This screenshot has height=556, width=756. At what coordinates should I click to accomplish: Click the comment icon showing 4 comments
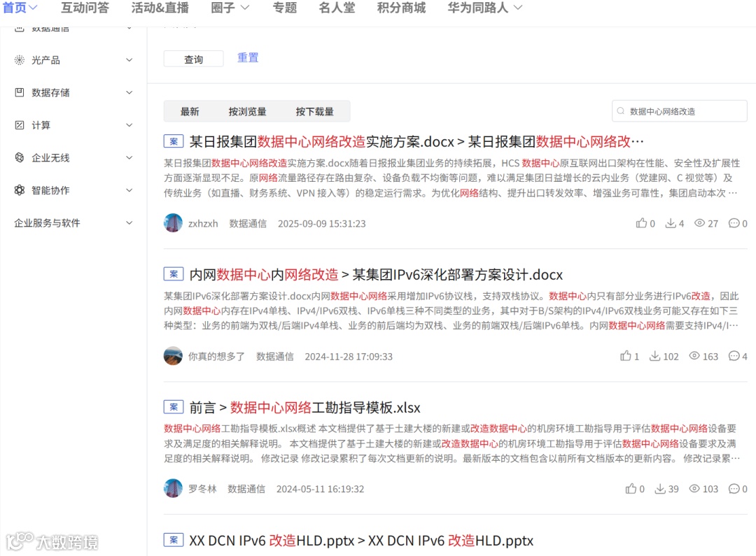734,356
